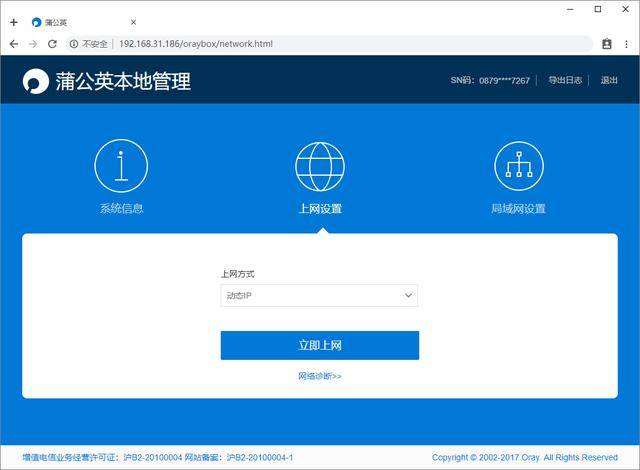Screen dimensions: 640x470
Task: Close the 蒲公英 browser tab
Action: (x=133, y=22)
